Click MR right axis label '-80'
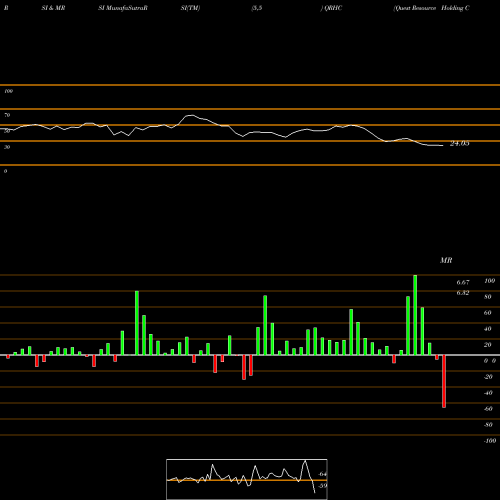 point(488,425)
